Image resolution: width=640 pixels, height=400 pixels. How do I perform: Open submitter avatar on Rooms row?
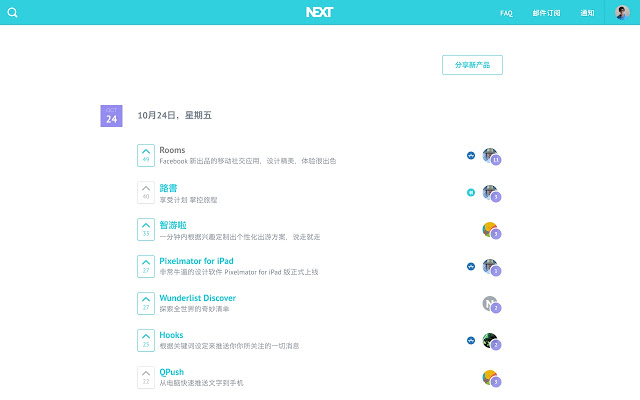click(491, 156)
